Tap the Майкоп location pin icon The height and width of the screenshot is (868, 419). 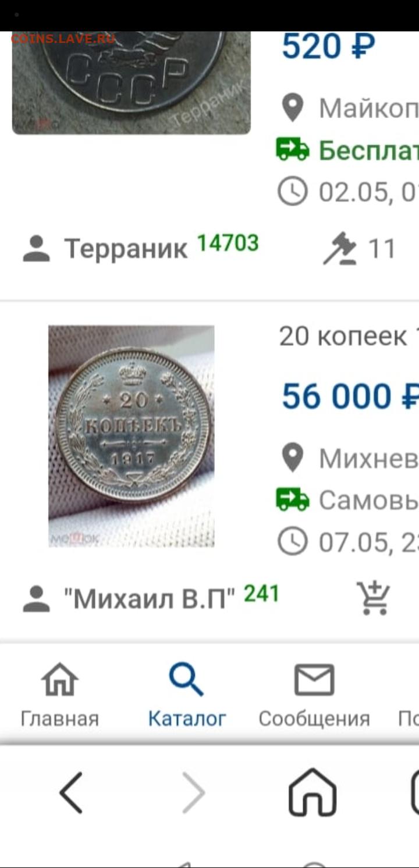tap(293, 108)
